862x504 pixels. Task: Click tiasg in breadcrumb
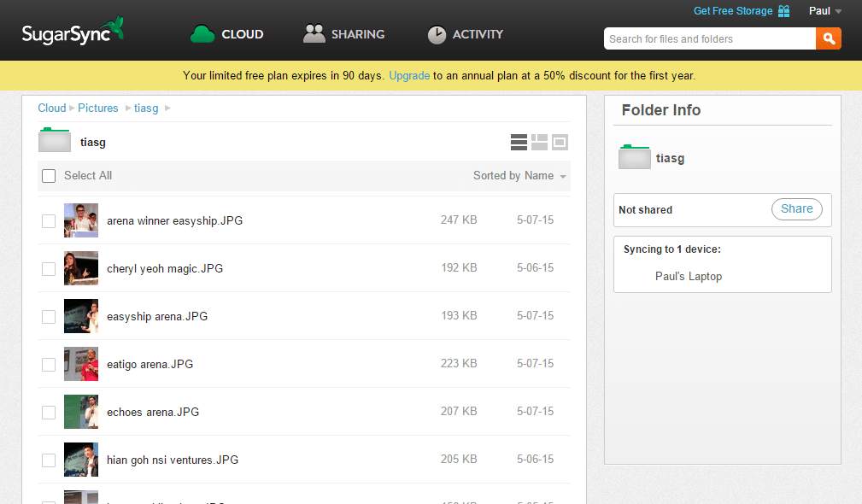[x=146, y=108]
